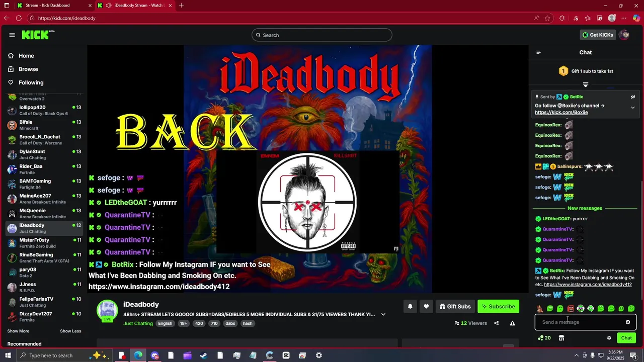
Task: Open BAMFGaming channel
Action: coord(44,184)
